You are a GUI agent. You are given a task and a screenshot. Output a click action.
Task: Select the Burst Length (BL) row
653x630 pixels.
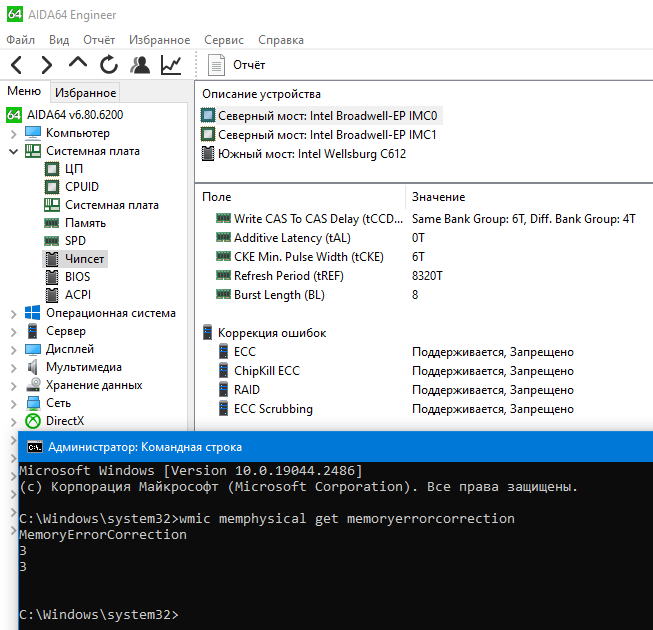(x=425, y=295)
